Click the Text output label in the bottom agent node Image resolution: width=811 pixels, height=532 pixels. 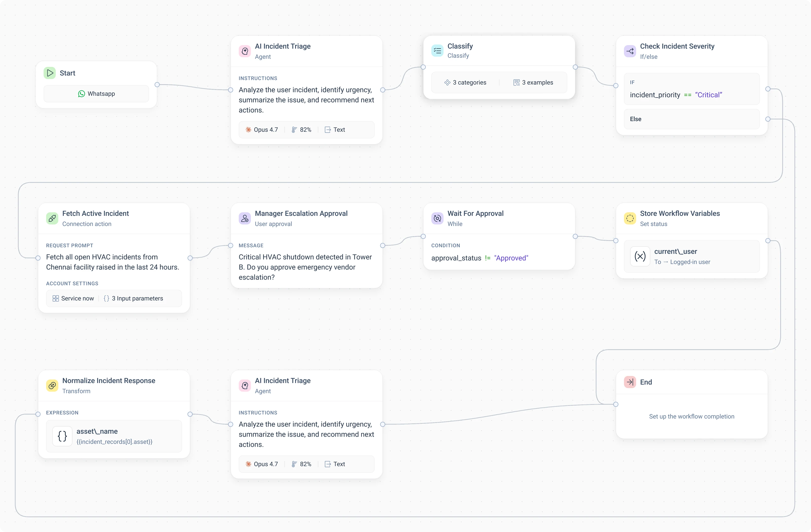click(339, 464)
